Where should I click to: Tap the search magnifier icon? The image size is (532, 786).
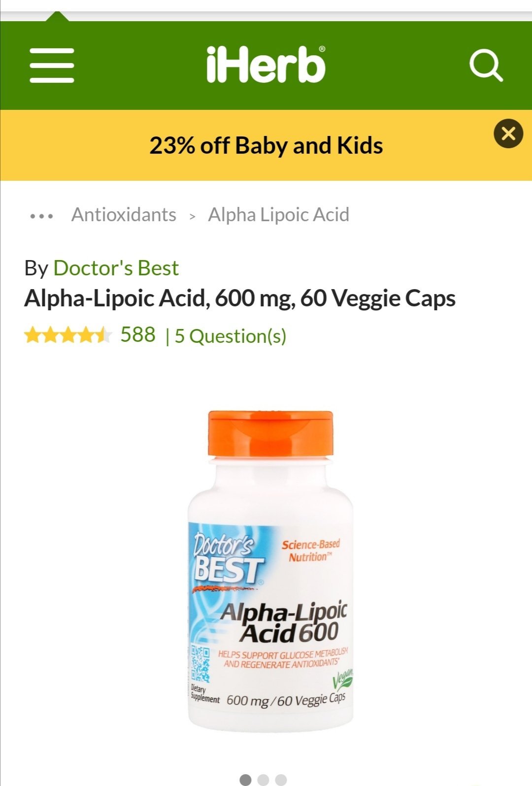[x=486, y=65]
